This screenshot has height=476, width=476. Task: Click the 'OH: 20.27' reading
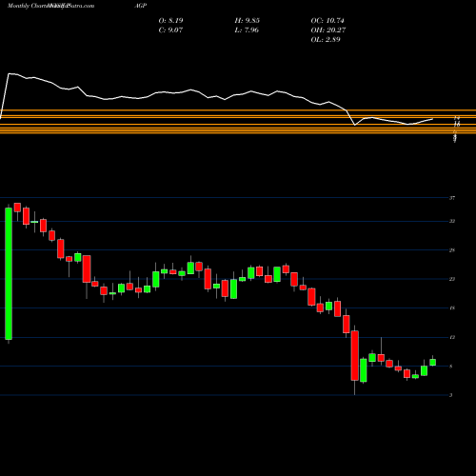[327, 30]
